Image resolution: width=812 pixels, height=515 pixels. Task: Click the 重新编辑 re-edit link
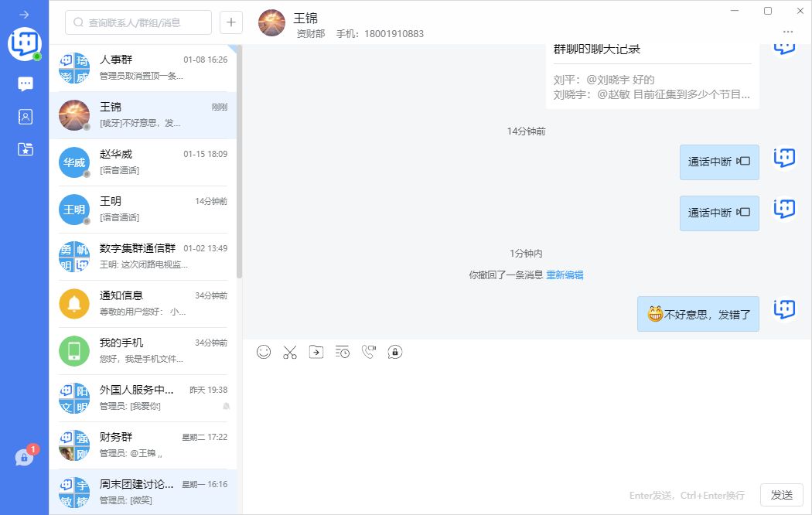565,275
